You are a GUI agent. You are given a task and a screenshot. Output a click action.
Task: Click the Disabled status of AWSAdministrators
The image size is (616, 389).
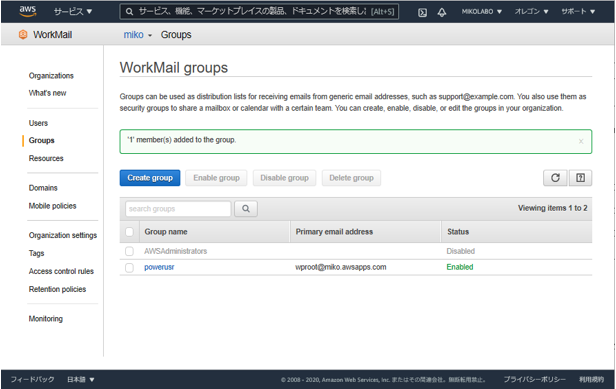pos(460,251)
